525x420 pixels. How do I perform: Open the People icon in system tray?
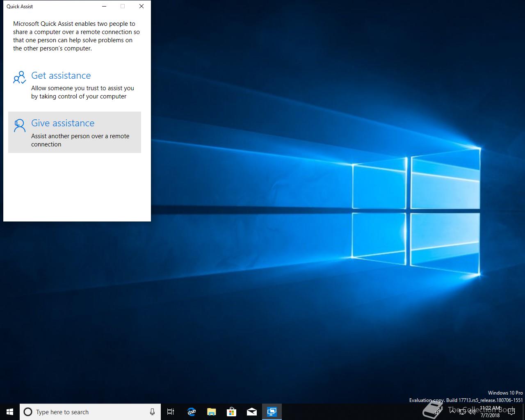(438, 412)
